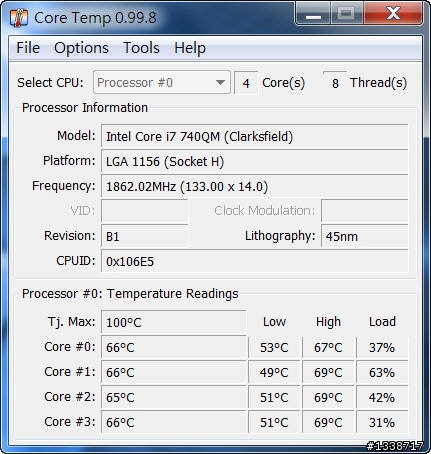Click the Frequency value 1862.02MHz
Viewport: 431px width, 454px height.
point(255,186)
